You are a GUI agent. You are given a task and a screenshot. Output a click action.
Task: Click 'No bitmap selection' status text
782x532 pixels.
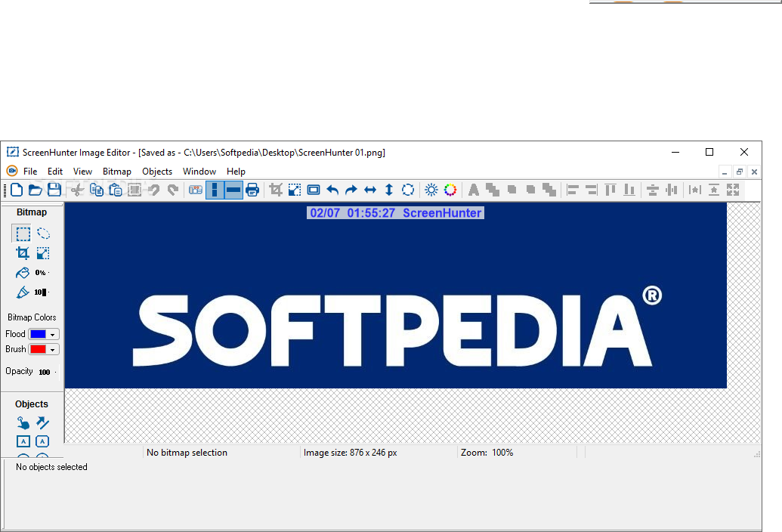click(x=187, y=453)
